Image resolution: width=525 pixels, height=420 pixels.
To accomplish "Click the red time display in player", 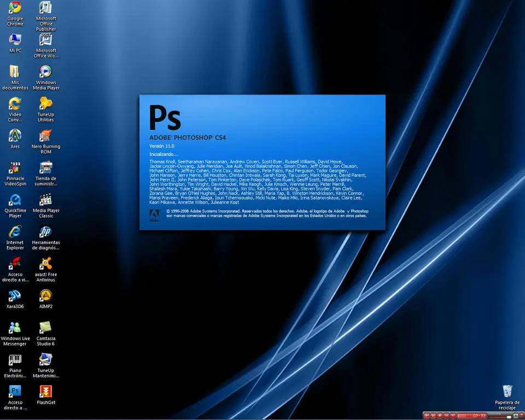I will (x=472, y=416).
